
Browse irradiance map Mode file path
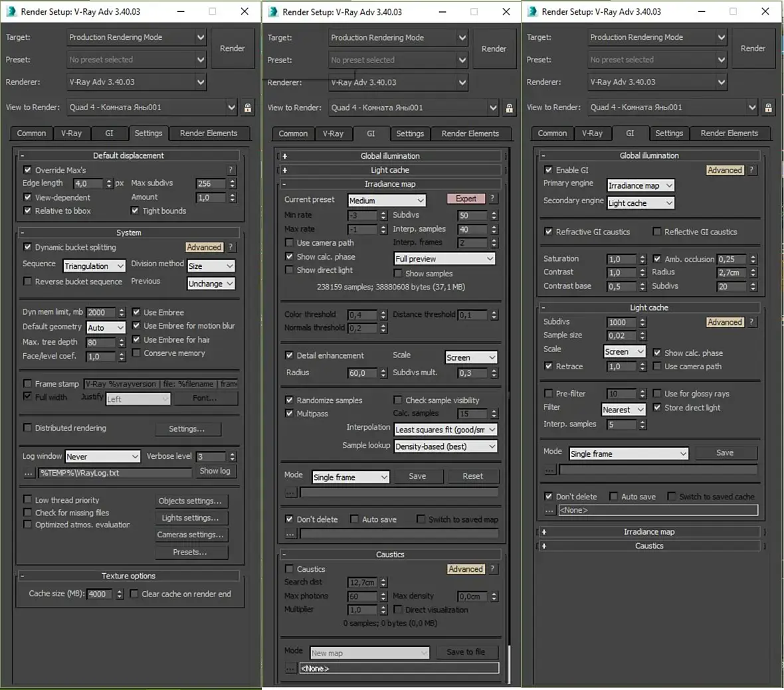pos(290,493)
